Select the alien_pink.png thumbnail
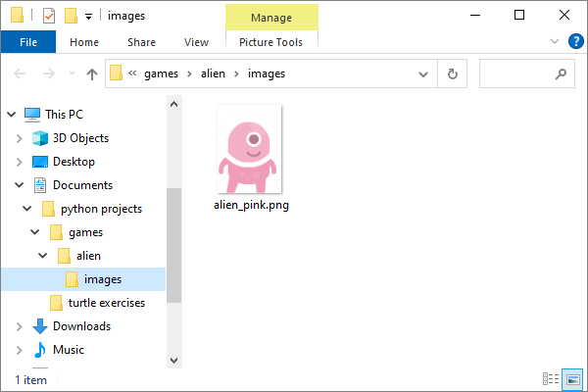Screen dimensions: 588x392 click(249, 149)
